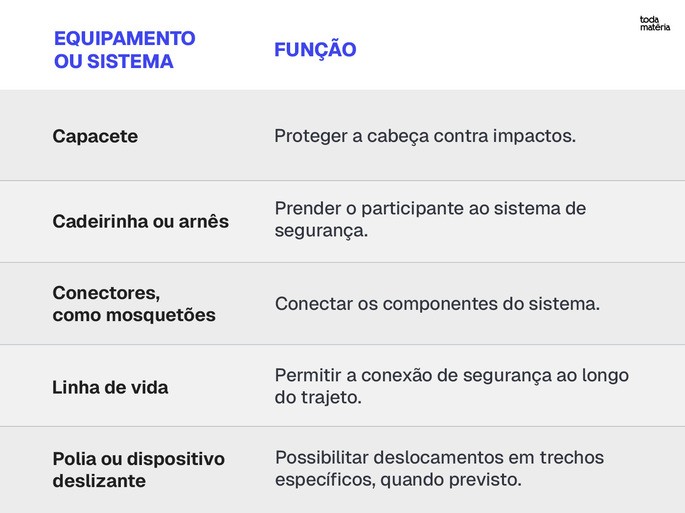Click the words do trajeto

[318, 398]
